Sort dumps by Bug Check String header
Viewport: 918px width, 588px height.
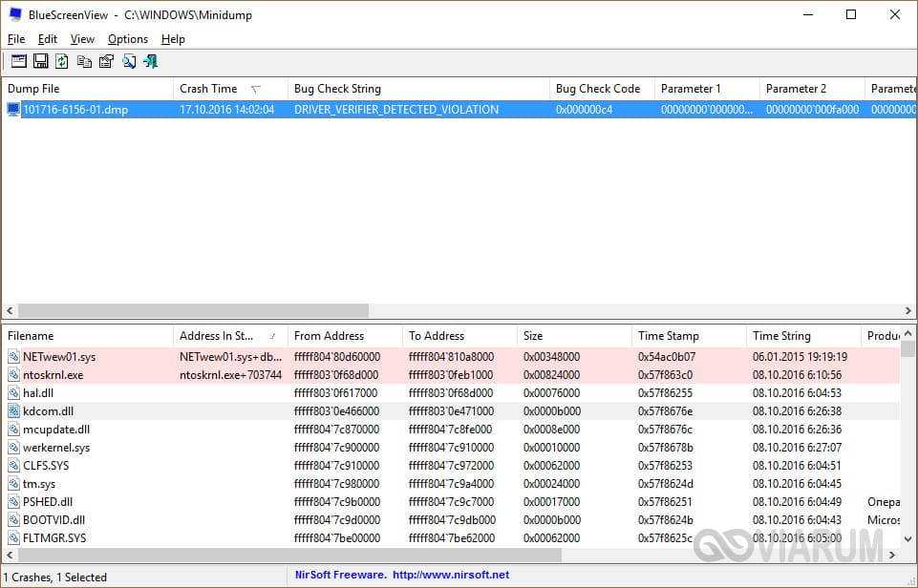(x=337, y=89)
